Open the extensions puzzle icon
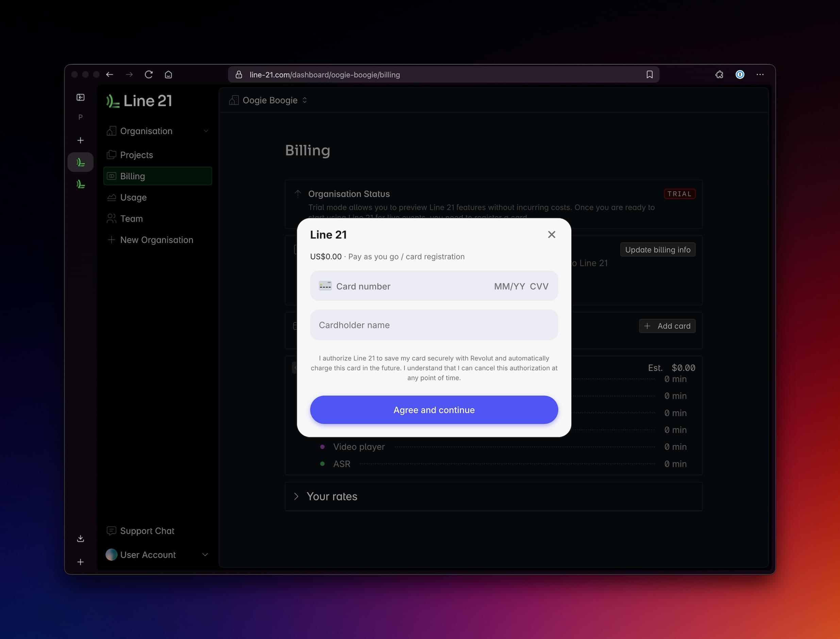The image size is (840, 639). [x=719, y=75]
